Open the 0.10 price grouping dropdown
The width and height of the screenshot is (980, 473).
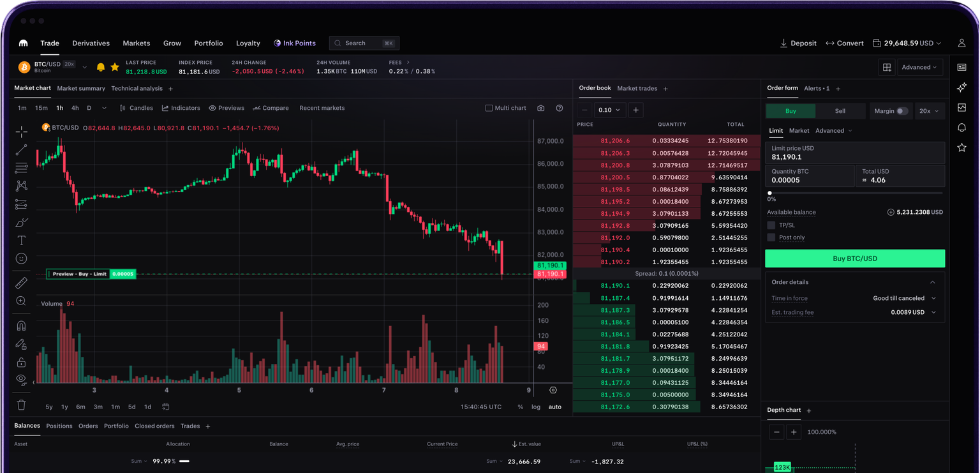tap(610, 110)
